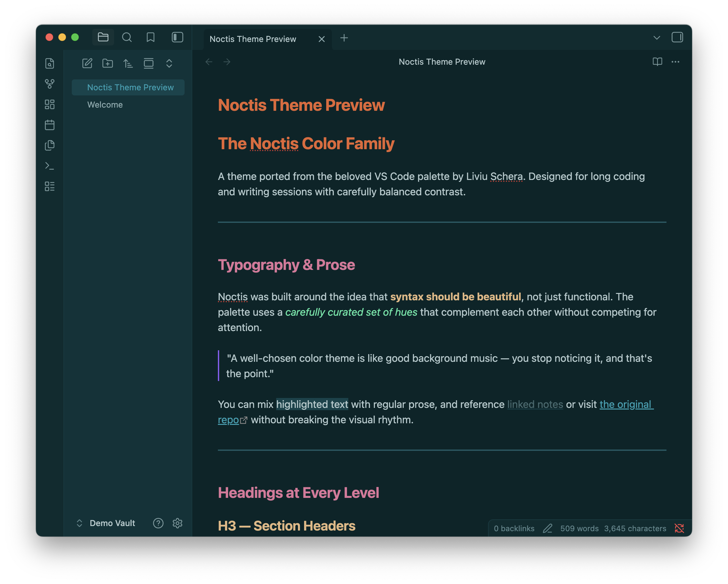
Task: Create new canvas from ribbon
Action: coord(50,104)
